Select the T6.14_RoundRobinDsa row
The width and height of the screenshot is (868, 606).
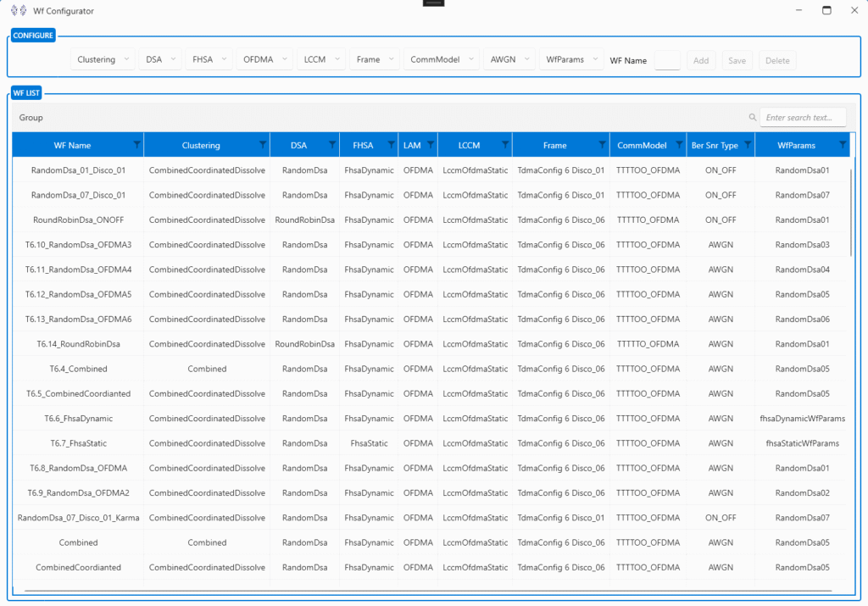(x=429, y=343)
